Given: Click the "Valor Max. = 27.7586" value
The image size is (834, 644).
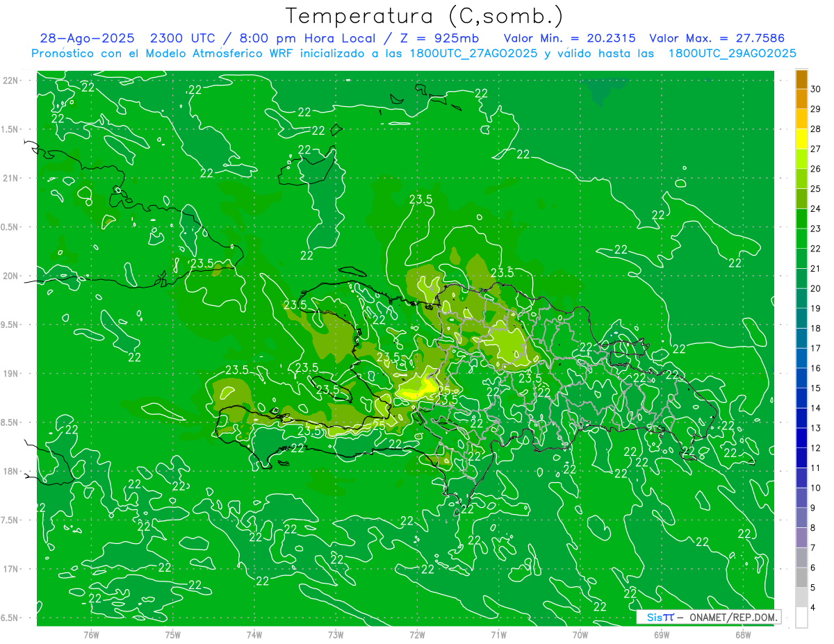Looking at the screenshot, I should pos(717,38).
